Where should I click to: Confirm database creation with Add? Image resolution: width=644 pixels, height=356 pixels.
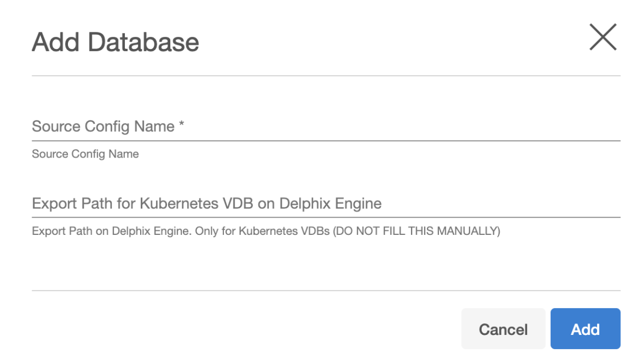pyautogui.click(x=585, y=328)
